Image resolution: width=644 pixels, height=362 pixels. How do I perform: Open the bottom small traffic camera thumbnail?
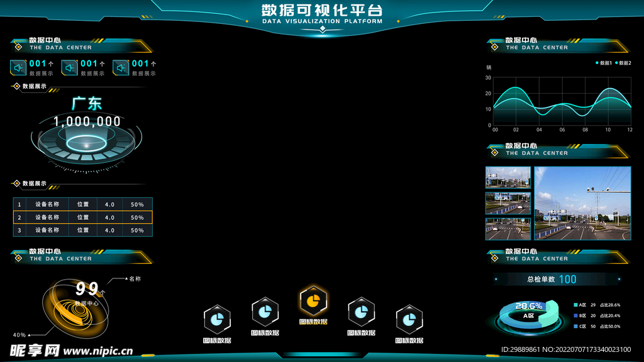pyautogui.click(x=508, y=229)
